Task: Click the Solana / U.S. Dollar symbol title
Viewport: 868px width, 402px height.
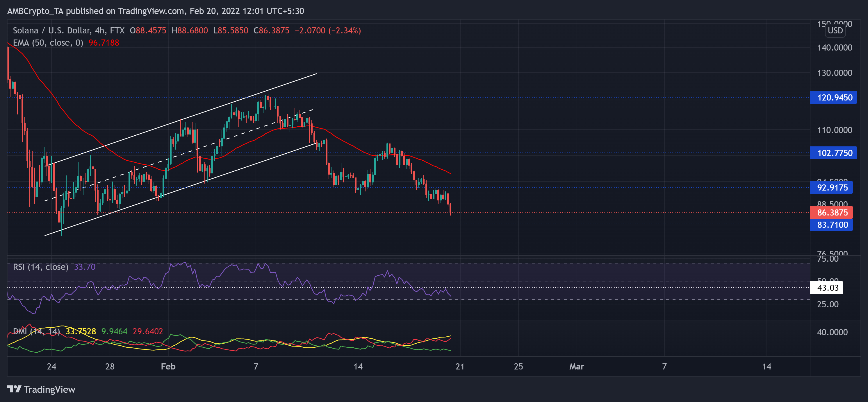Action: coord(68,30)
